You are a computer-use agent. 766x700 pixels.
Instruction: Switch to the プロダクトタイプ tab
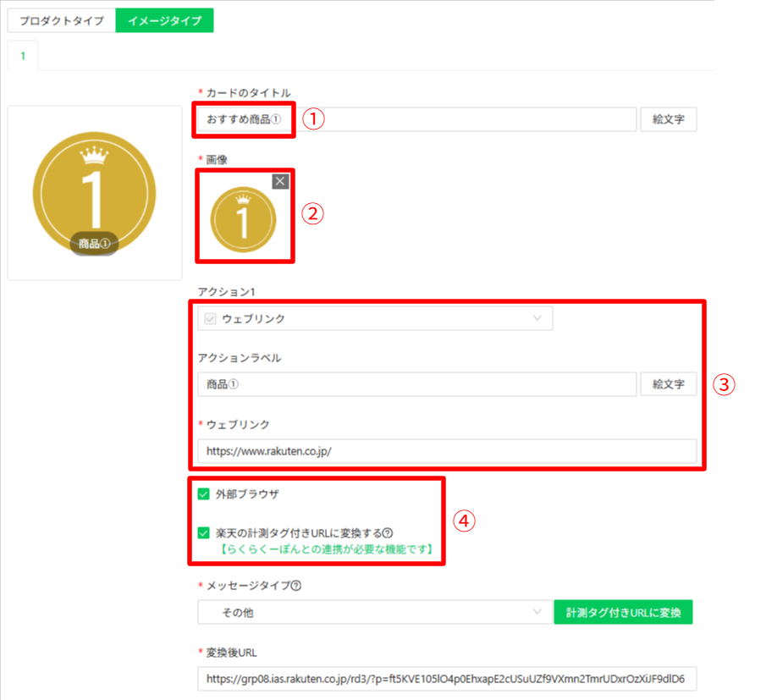pos(61,20)
